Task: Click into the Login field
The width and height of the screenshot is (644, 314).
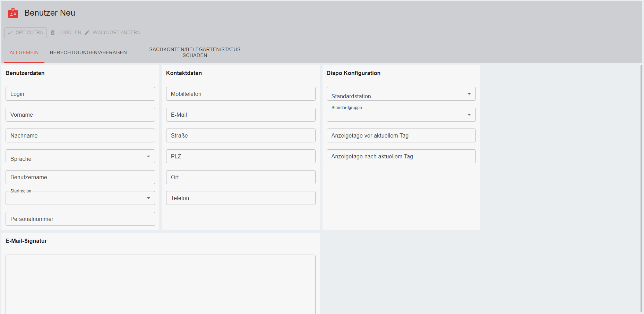Action: 80,94
